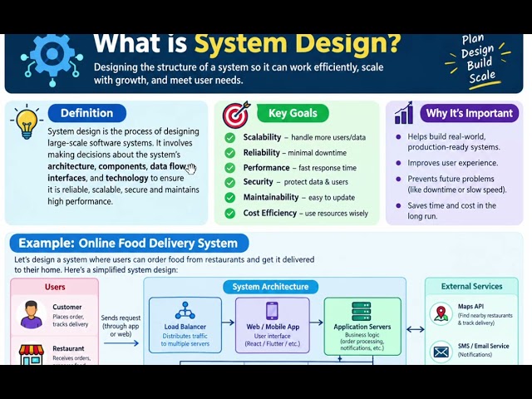Click the green checkmark next to Reliability

(230, 153)
